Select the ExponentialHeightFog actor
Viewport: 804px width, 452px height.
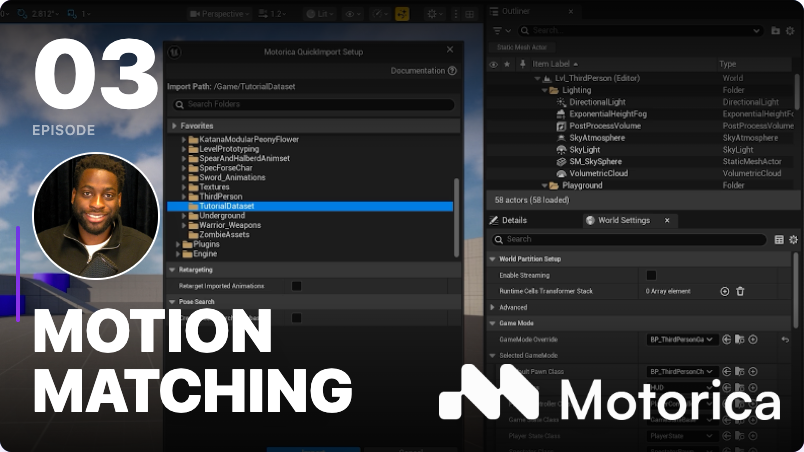point(608,114)
